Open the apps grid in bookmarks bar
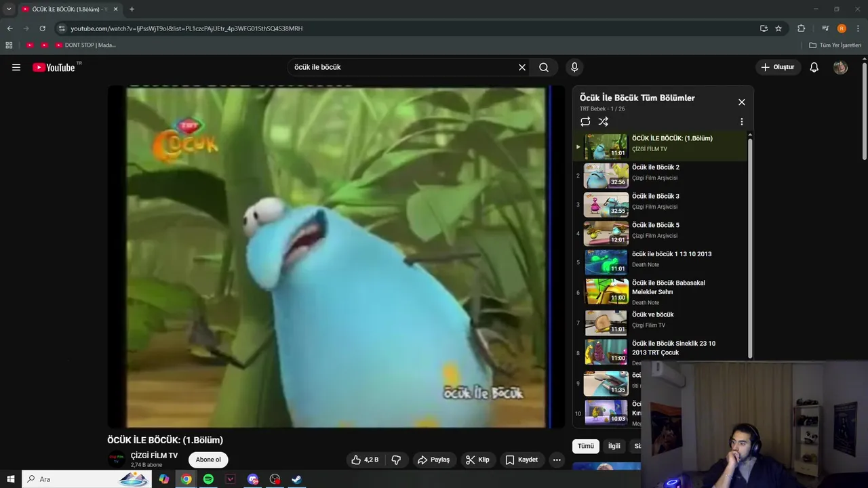Screen dimensions: 868x488 [x=9, y=45]
